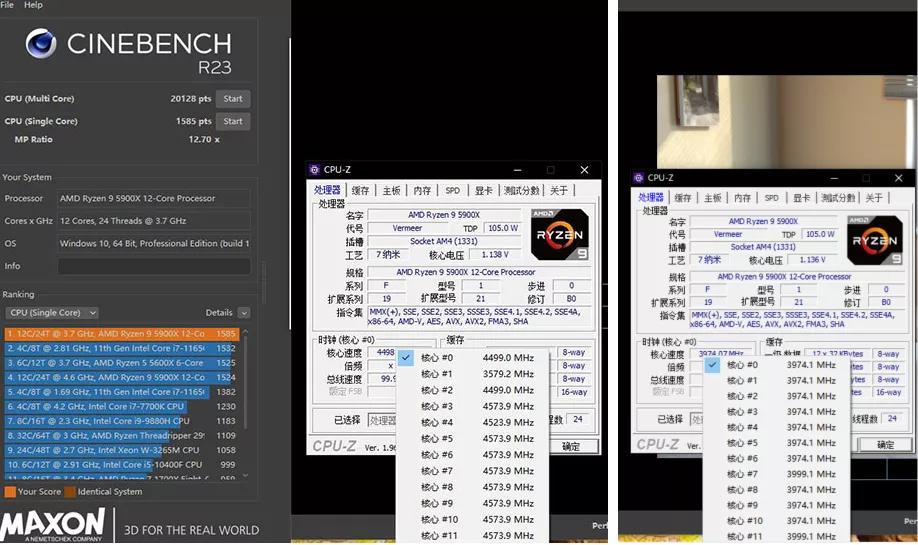
Task: Open 测试分数 tab in middle CPU-Z window
Action: tap(522, 191)
